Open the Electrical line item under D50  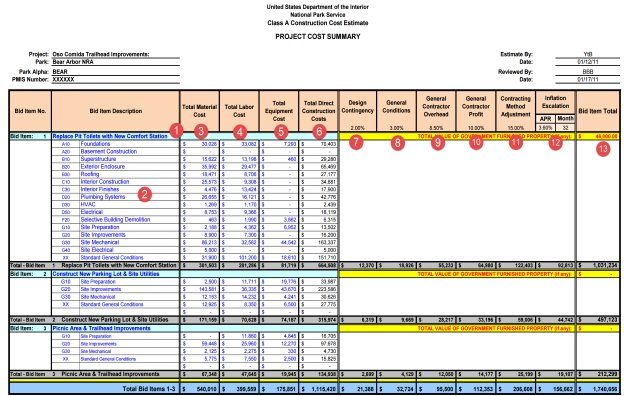coord(92,212)
